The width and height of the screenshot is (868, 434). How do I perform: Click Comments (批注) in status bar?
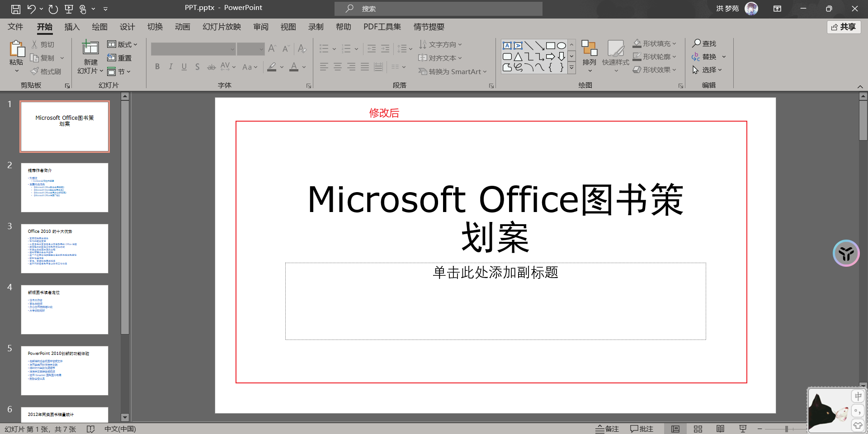642,429
